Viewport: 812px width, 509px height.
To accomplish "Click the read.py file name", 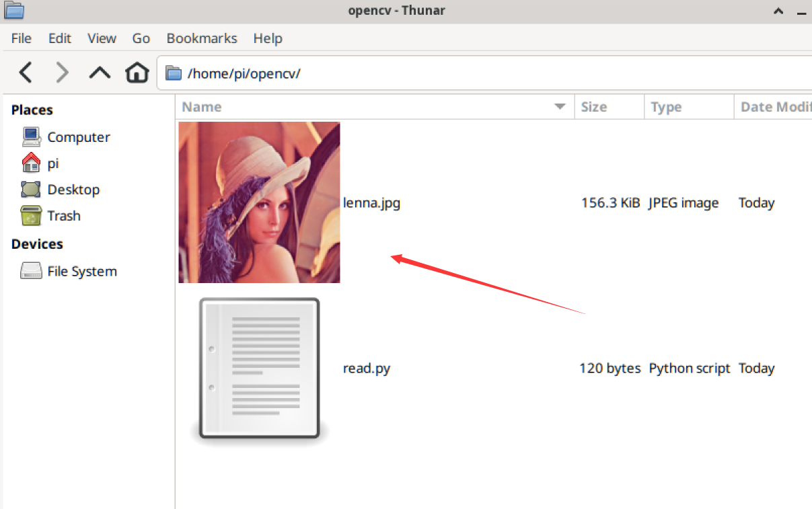I will pos(367,368).
